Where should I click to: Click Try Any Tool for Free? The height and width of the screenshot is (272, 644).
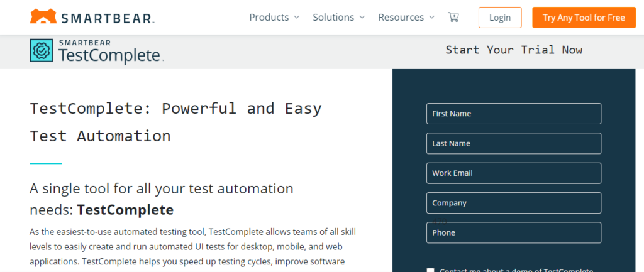584,18
